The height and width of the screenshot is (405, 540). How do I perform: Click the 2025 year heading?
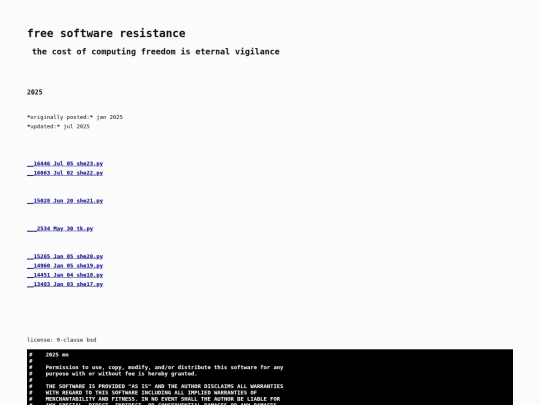[x=34, y=92]
